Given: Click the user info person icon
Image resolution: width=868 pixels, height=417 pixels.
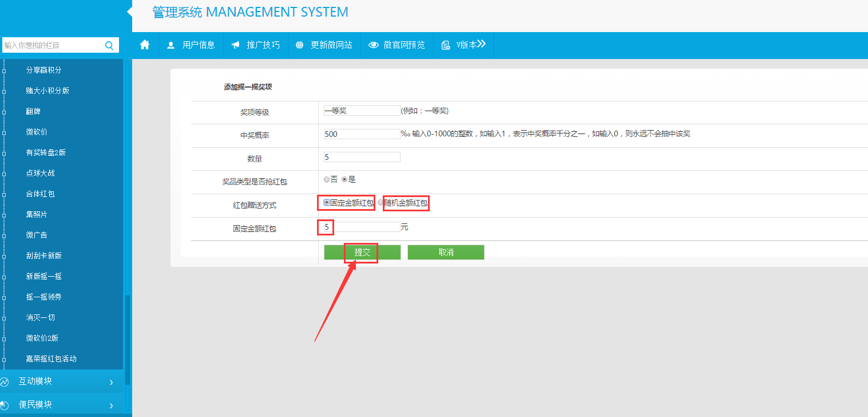Looking at the screenshot, I should click(171, 45).
